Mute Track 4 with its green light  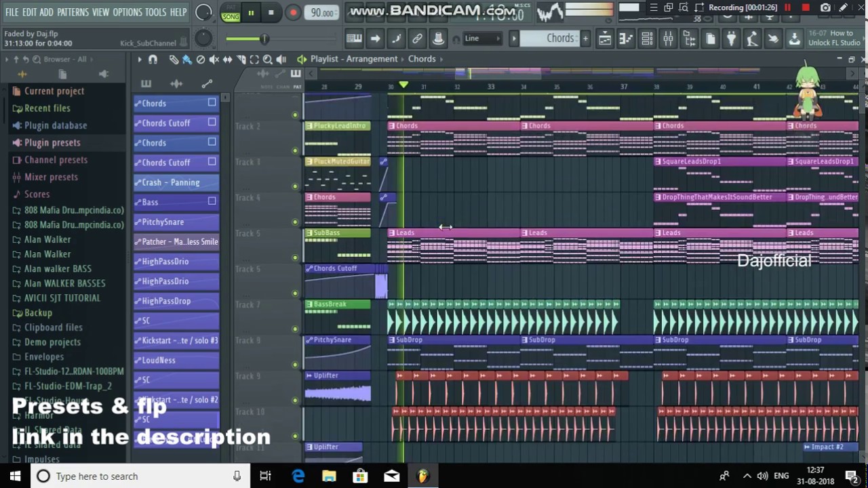pos(295,222)
